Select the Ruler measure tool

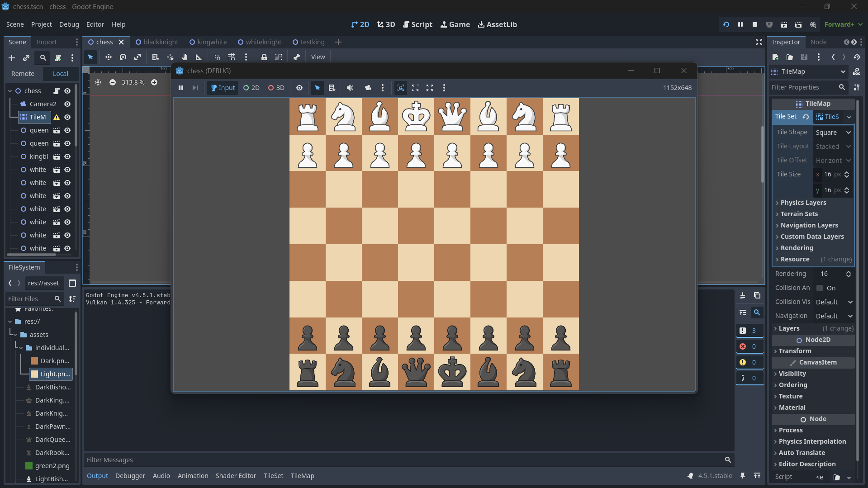pos(199,57)
